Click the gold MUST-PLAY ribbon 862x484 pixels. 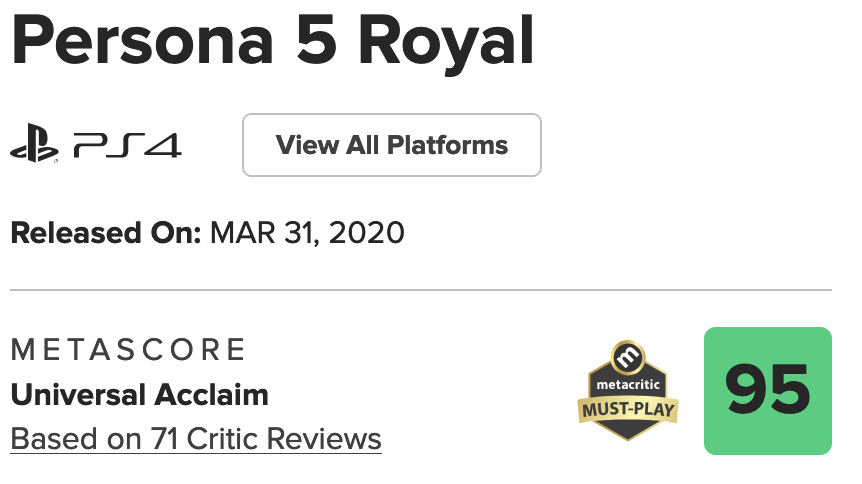click(x=628, y=409)
